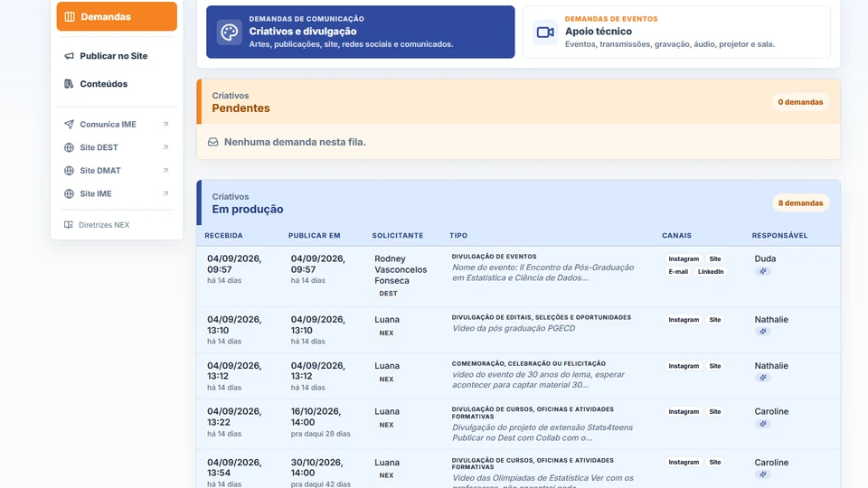868x488 pixels.
Task: Open the Stats4teens extension project demand
Action: 542,433
